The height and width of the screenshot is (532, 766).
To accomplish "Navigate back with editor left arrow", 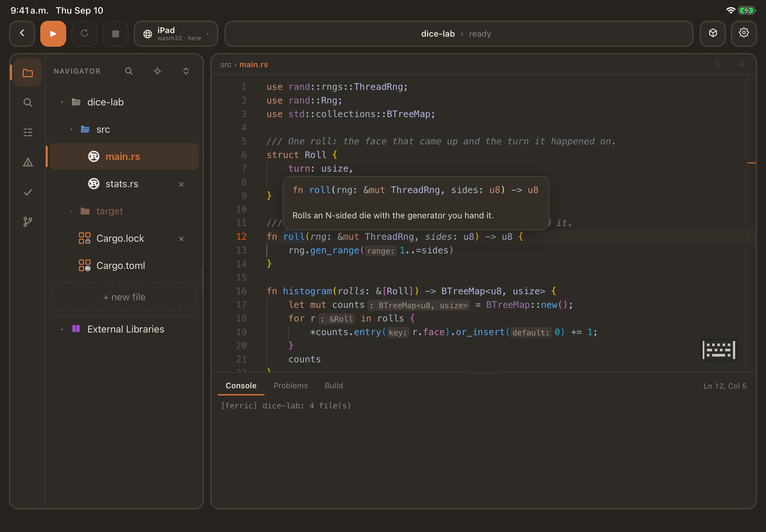I will (719, 64).
